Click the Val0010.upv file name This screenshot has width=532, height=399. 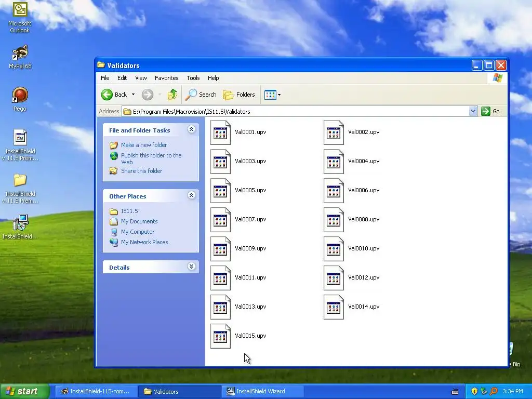point(364,248)
